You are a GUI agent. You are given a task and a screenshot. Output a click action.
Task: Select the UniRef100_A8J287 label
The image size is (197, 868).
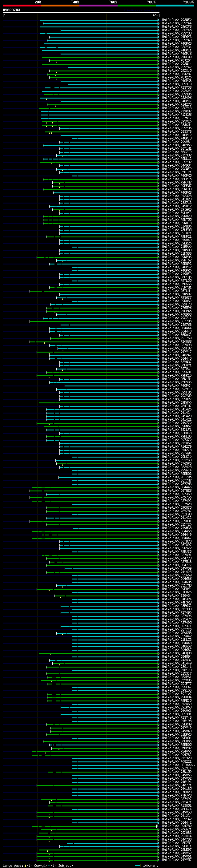tap(177, 74)
